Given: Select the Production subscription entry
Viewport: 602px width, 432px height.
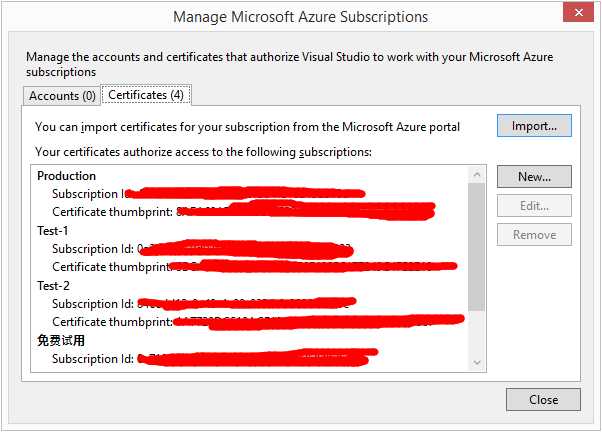Looking at the screenshot, I should tap(66, 176).
